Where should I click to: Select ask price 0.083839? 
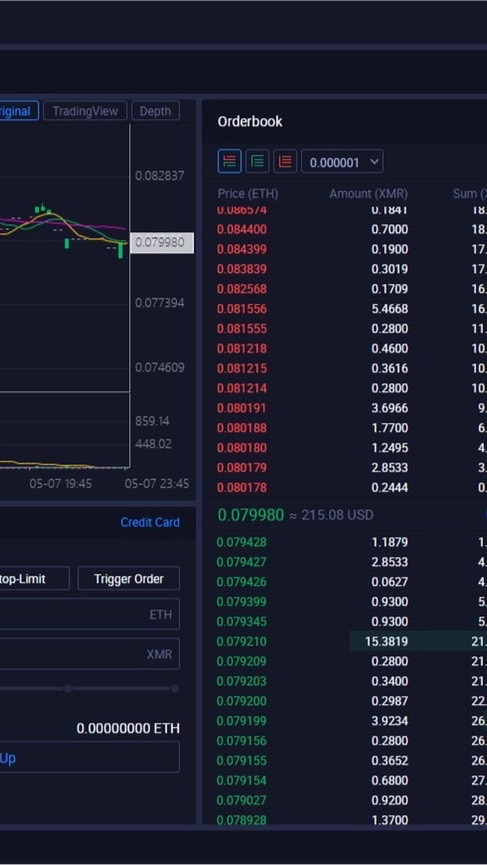tap(242, 269)
